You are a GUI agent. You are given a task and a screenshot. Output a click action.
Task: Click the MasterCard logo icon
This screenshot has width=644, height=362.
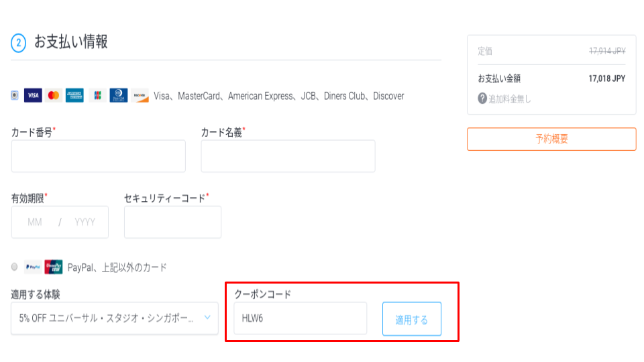[54, 95]
